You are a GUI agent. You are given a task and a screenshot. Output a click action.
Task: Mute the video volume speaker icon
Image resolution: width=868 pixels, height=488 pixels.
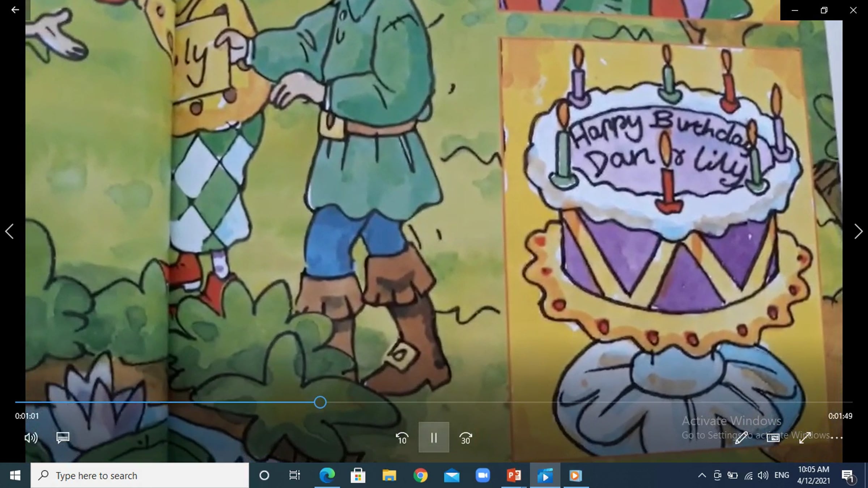click(x=31, y=438)
